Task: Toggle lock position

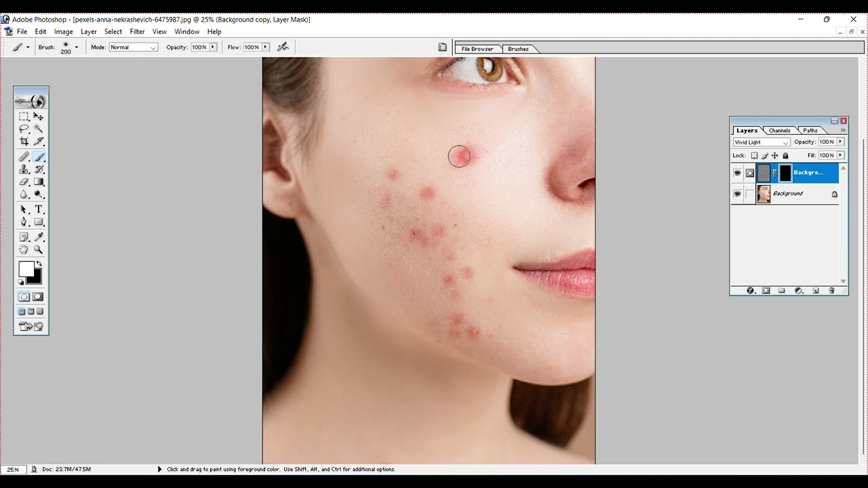Action: (x=775, y=156)
